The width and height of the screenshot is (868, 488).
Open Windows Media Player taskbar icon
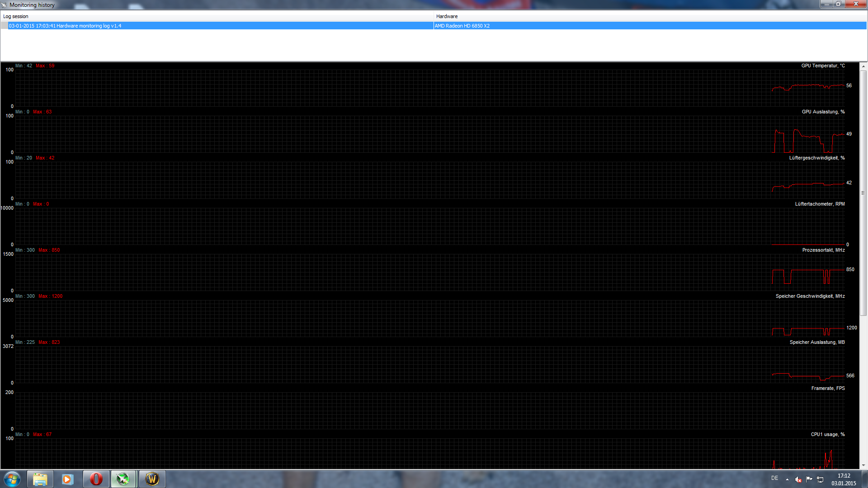(x=68, y=479)
